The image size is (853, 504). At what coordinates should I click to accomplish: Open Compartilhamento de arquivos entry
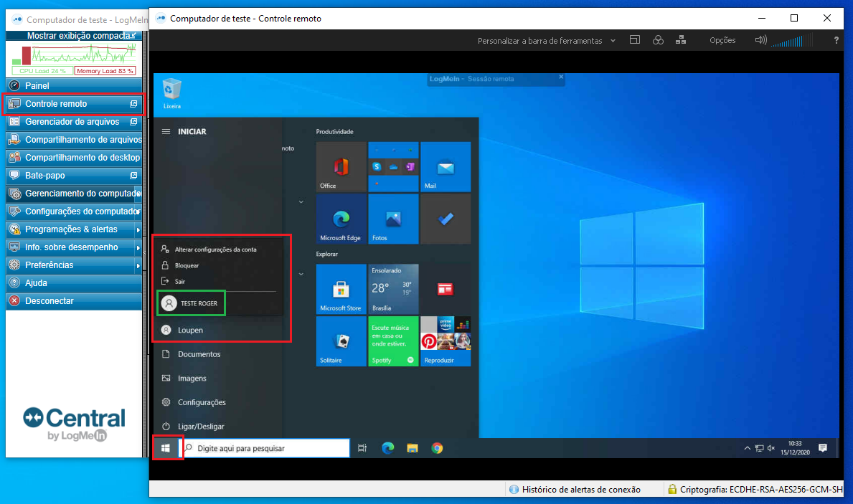pos(74,140)
